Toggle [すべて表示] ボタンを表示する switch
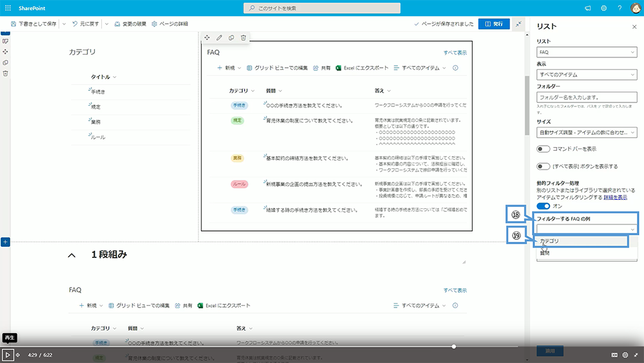Image resolution: width=644 pixels, height=363 pixels. (x=543, y=166)
